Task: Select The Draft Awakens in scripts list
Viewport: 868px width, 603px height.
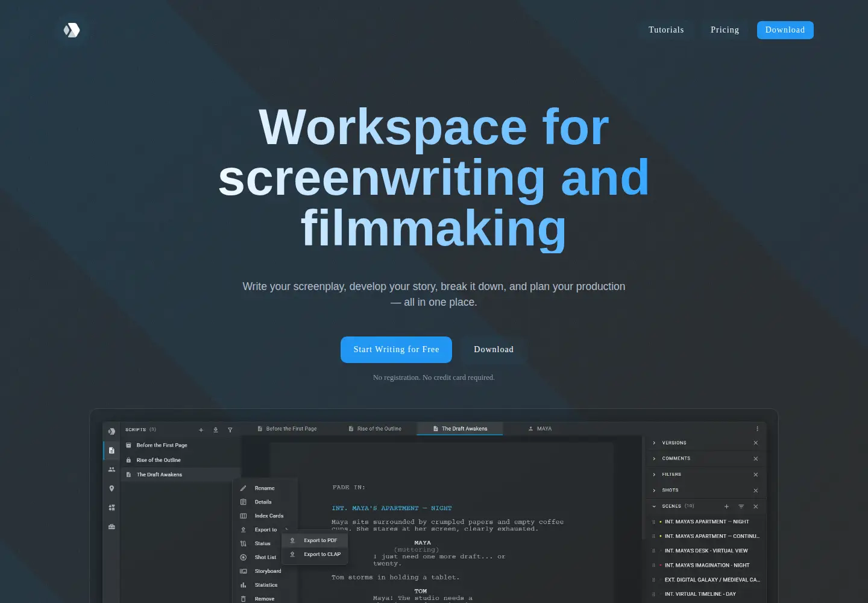Action: [181, 475]
